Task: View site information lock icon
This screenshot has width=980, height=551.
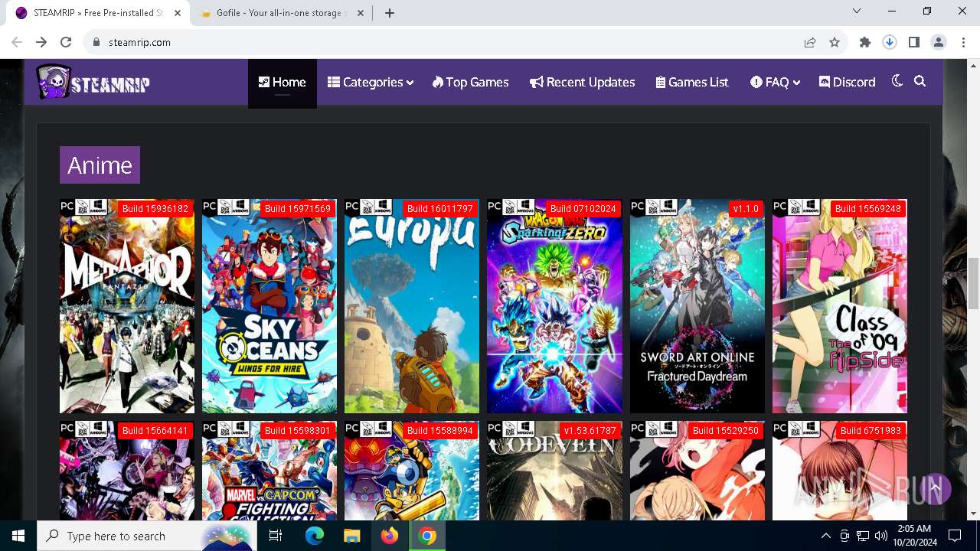Action: pos(96,42)
